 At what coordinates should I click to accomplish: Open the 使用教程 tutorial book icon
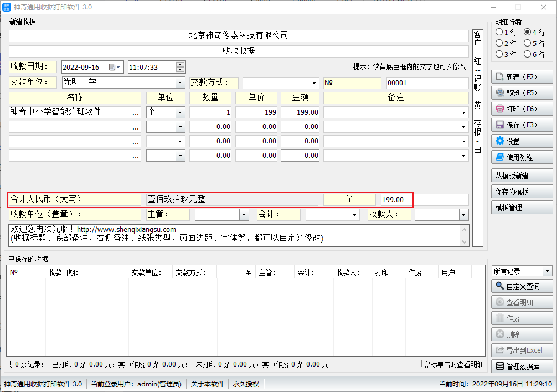[522, 157]
